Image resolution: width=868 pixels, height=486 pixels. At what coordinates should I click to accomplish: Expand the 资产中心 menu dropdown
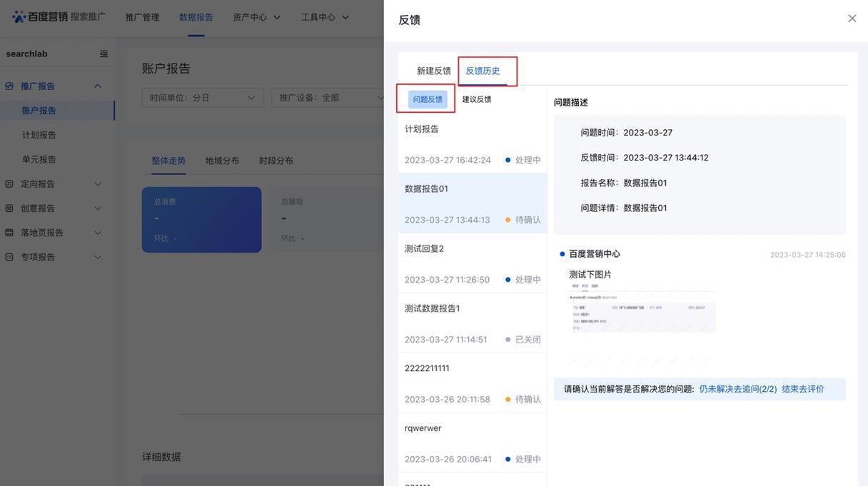tap(256, 17)
